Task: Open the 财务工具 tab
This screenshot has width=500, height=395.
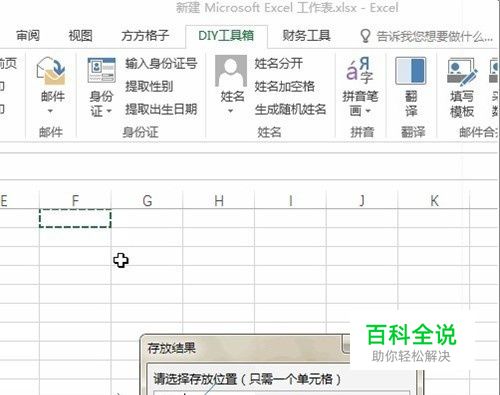Action: pyautogui.click(x=307, y=35)
